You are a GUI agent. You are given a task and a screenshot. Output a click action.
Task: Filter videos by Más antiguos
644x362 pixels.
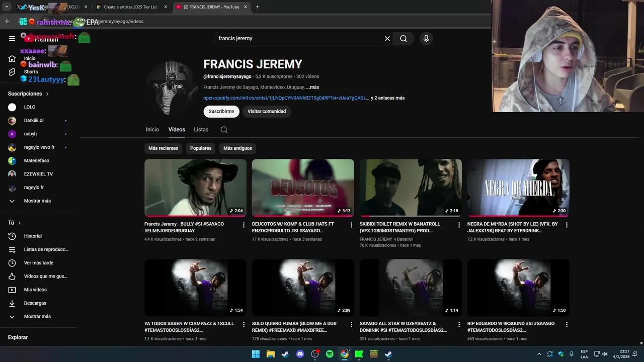click(x=237, y=148)
